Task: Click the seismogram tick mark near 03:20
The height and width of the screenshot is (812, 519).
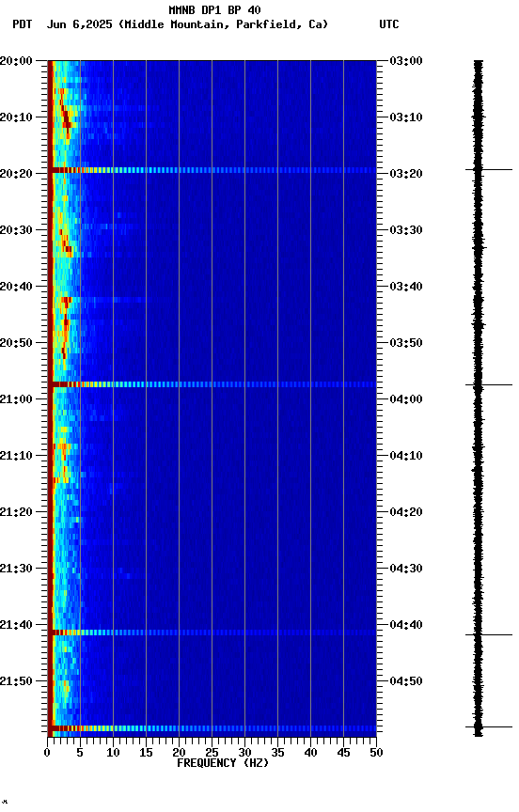Action: click(x=488, y=169)
